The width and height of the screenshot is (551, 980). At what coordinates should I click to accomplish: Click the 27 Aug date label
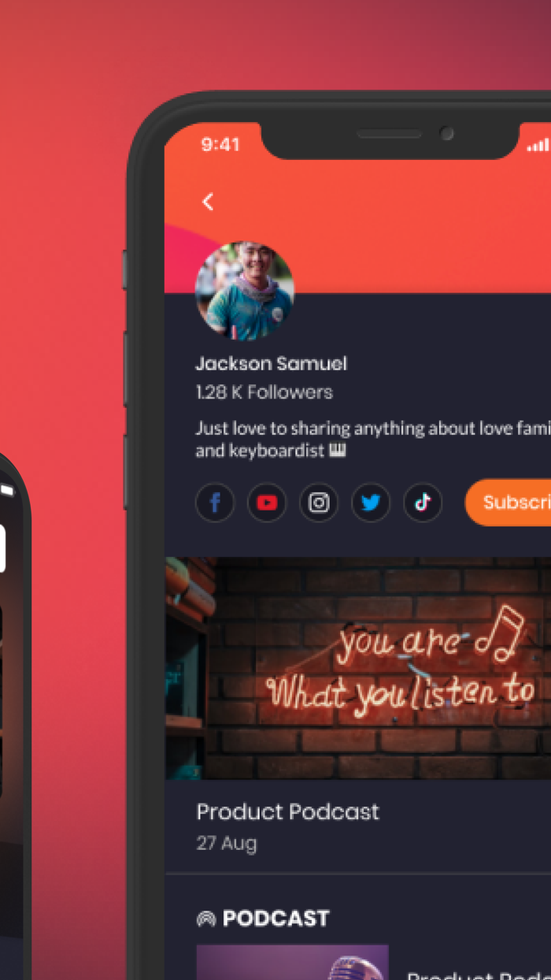click(227, 844)
